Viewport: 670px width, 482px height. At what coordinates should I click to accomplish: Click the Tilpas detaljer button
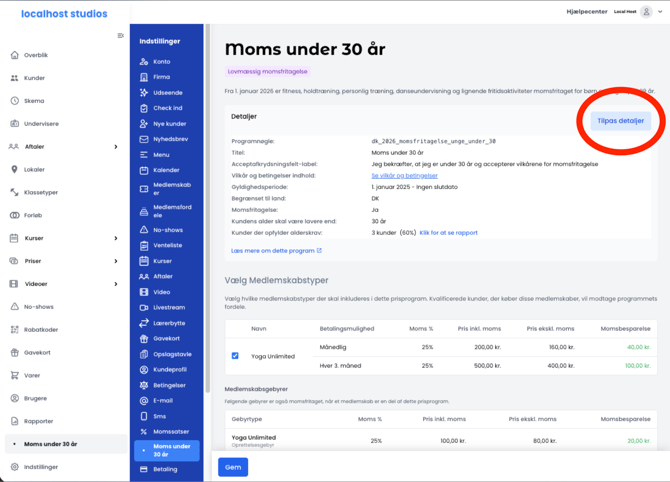point(620,121)
